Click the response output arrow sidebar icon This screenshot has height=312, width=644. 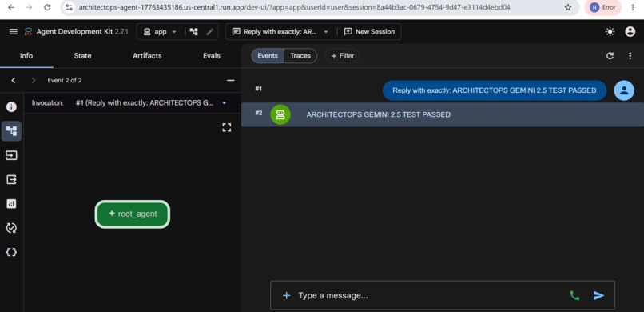[x=11, y=180]
